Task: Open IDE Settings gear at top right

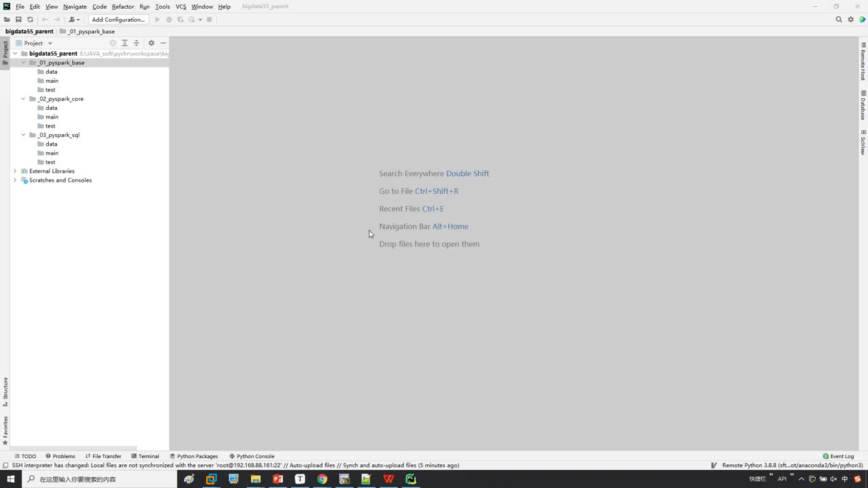Action: pos(850,20)
